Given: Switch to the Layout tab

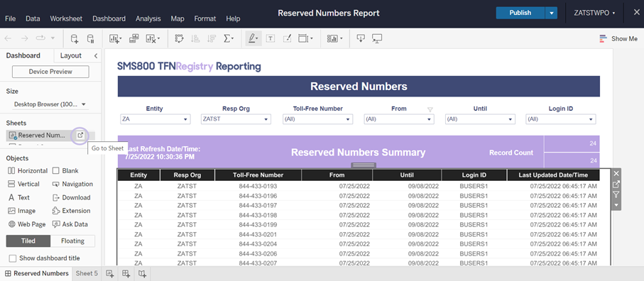Looking at the screenshot, I should click(70, 56).
